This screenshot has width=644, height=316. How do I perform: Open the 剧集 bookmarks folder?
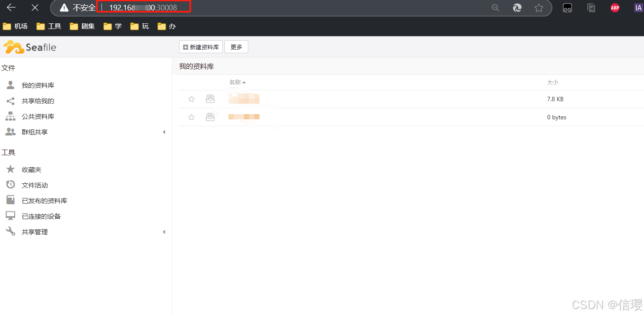click(x=82, y=26)
